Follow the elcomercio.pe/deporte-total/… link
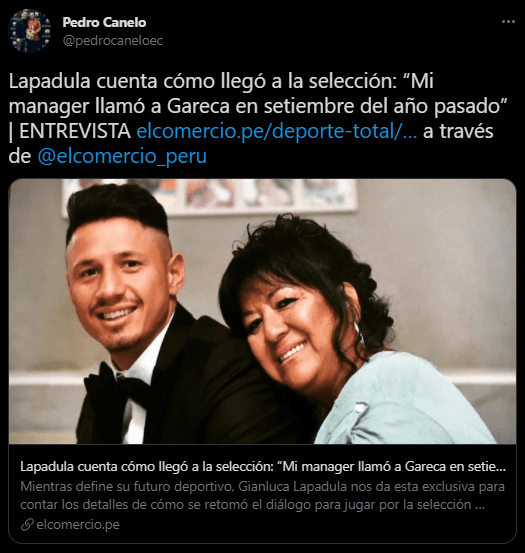The image size is (525, 553). coord(277,131)
